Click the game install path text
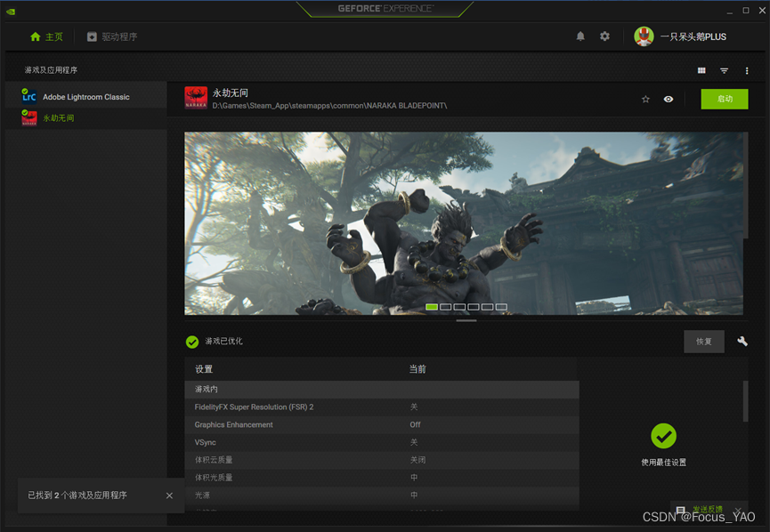This screenshot has height=532, width=770. (329, 106)
